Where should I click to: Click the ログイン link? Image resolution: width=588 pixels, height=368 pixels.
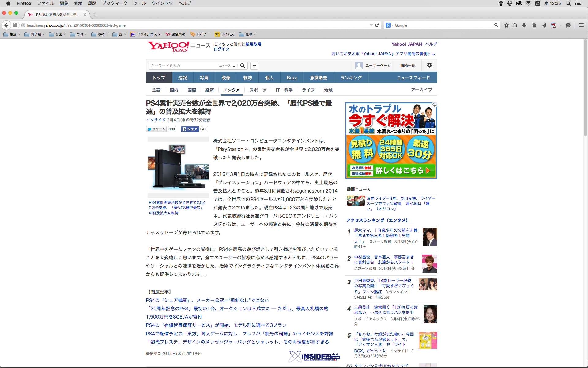pyautogui.click(x=221, y=49)
